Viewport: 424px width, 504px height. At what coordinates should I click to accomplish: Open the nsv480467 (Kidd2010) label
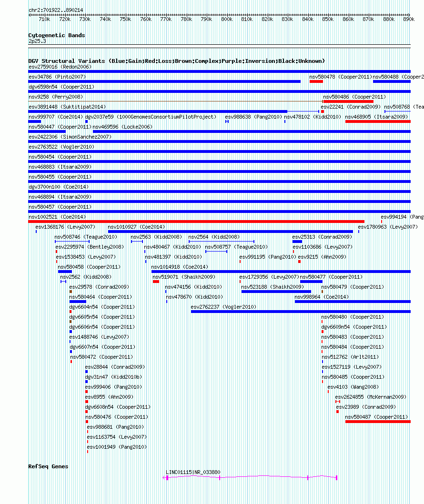[172, 247]
